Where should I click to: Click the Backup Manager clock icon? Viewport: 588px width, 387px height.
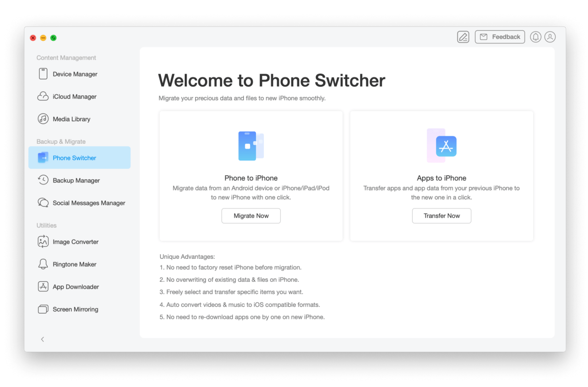[x=43, y=180]
